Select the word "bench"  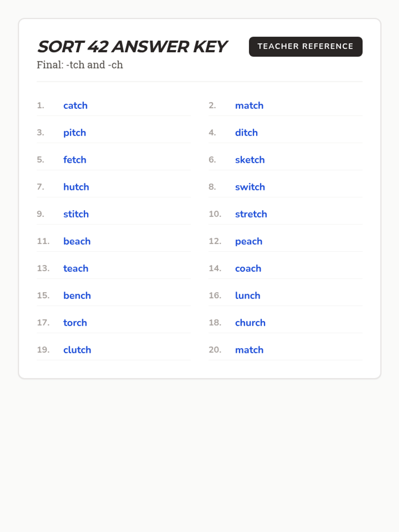[x=77, y=296]
